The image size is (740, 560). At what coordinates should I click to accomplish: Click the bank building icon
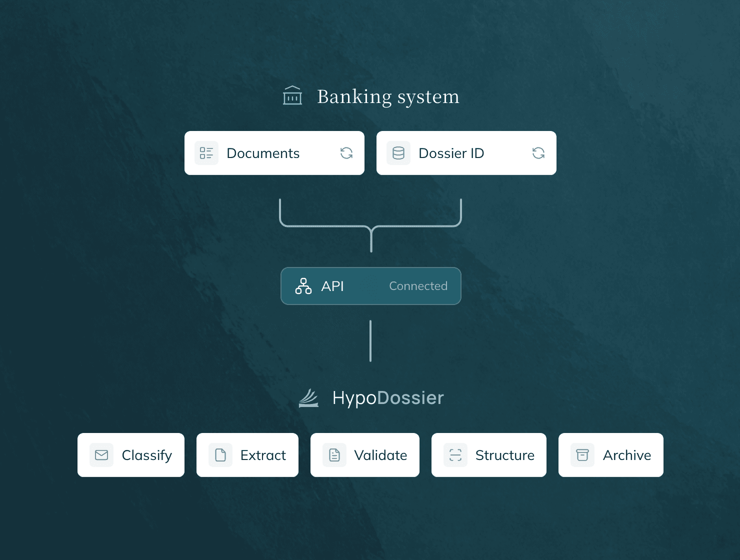point(292,95)
